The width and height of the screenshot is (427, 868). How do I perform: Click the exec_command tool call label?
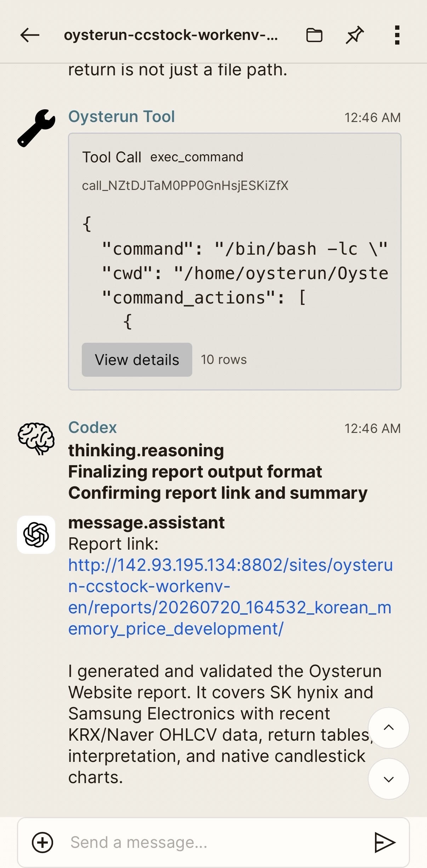pyautogui.click(x=197, y=157)
